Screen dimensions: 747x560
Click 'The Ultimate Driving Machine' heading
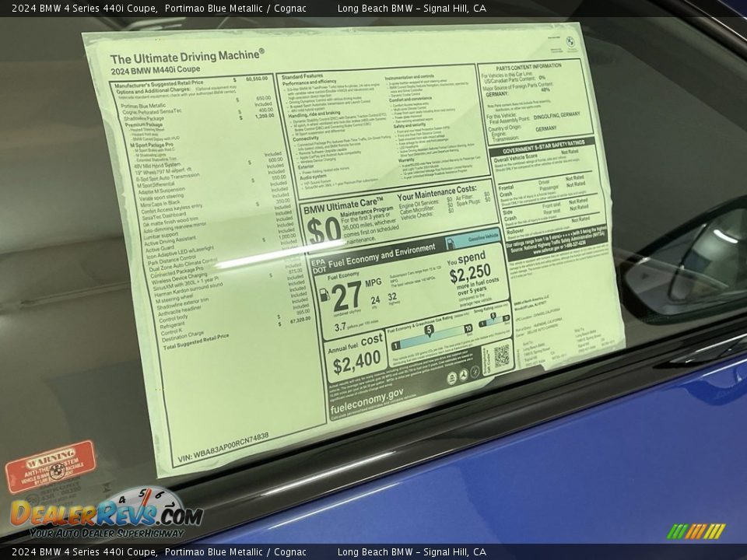tap(188, 57)
